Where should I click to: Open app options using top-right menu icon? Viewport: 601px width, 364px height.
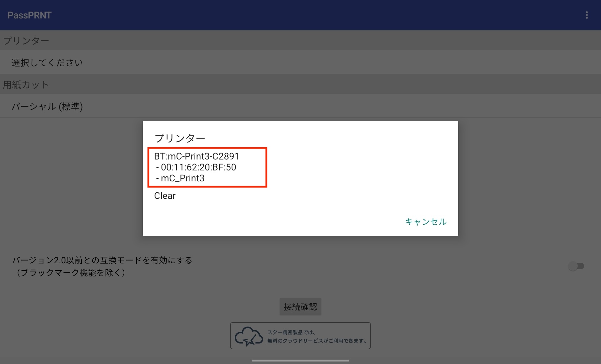coord(587,15)
